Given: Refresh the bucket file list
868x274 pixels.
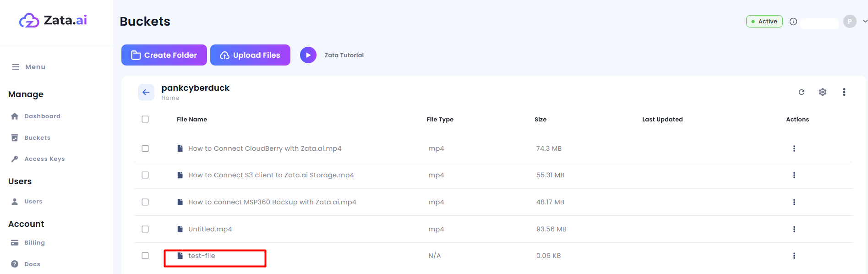Looking at the screenshot, I should (x=801, y=92).
